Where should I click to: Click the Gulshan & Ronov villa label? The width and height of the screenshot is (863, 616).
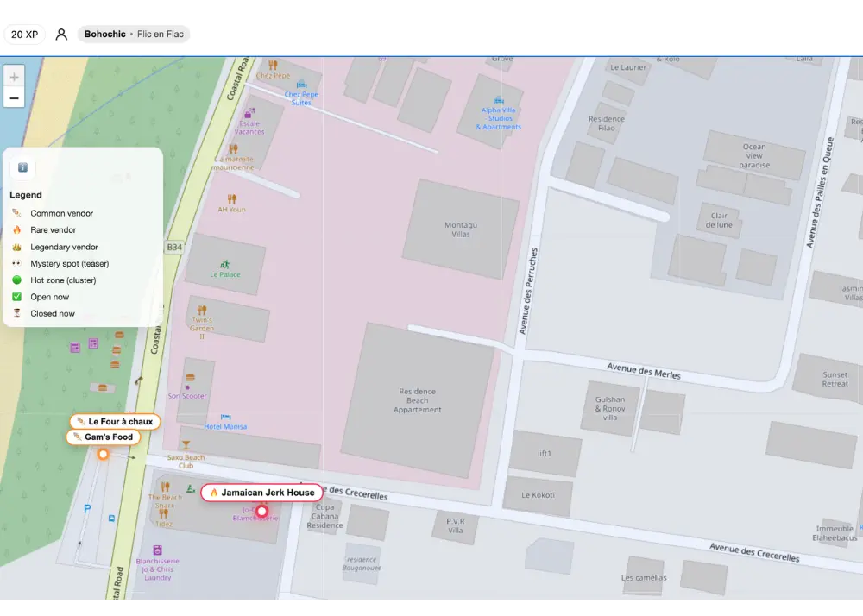pyautogui.click(x=610, y=409)
